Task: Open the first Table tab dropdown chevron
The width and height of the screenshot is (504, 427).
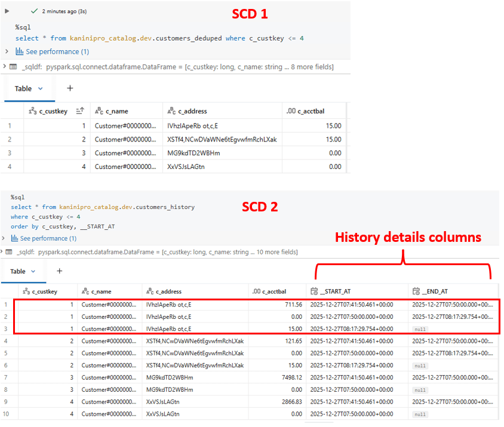Action: point(41,88)
